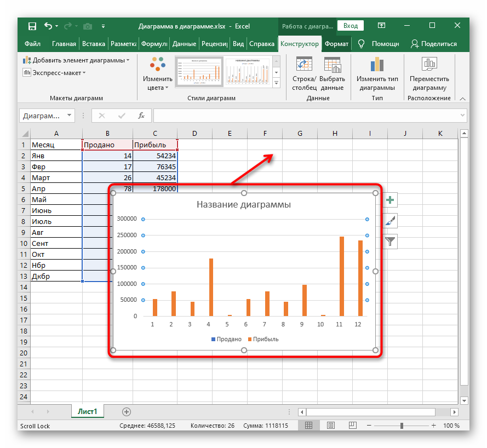Screen dimensions: 487x448
Task: Click the zoom slider handle
Action: 402,426
